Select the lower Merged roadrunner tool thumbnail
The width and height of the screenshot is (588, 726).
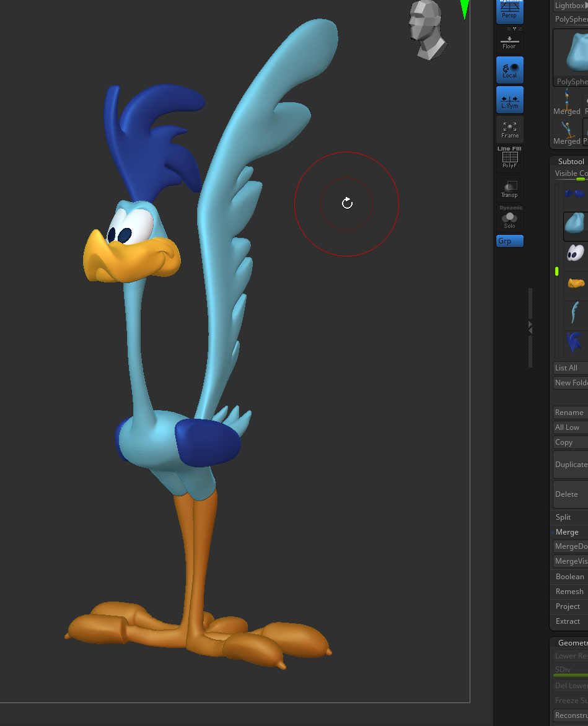click(567, 131)
